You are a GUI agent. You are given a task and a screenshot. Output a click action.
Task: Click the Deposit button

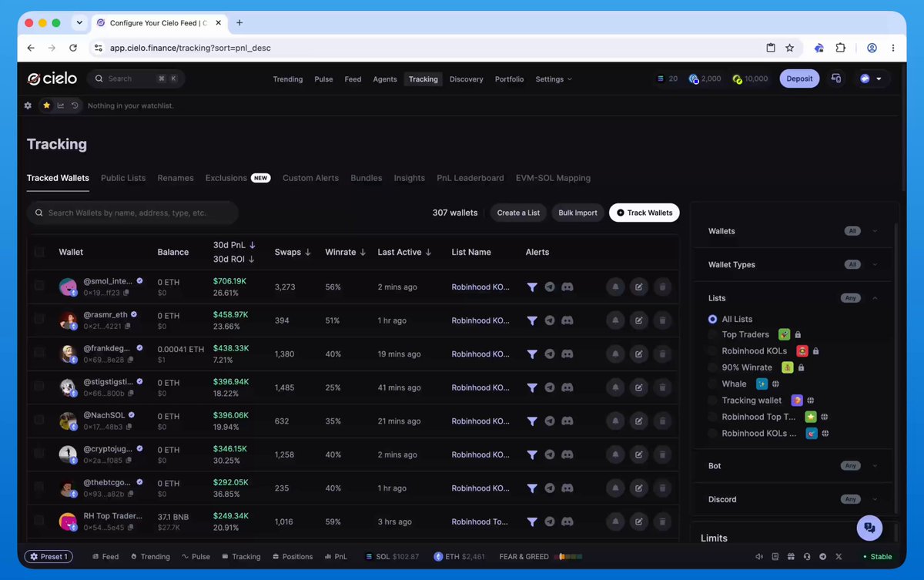[799, 79]
